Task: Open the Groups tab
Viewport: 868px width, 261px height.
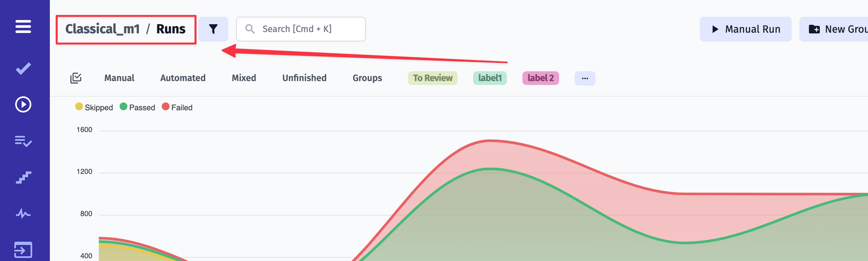Action: [x=367, y=78]
